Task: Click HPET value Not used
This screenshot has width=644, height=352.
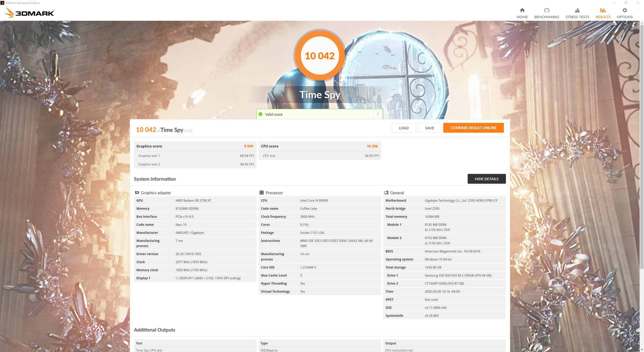Action: (x=431, y=299)
